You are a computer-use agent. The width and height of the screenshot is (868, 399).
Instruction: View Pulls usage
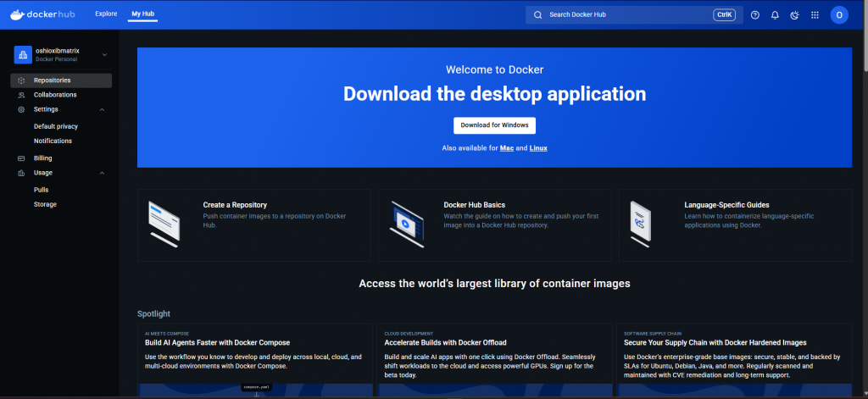(41, 190)
